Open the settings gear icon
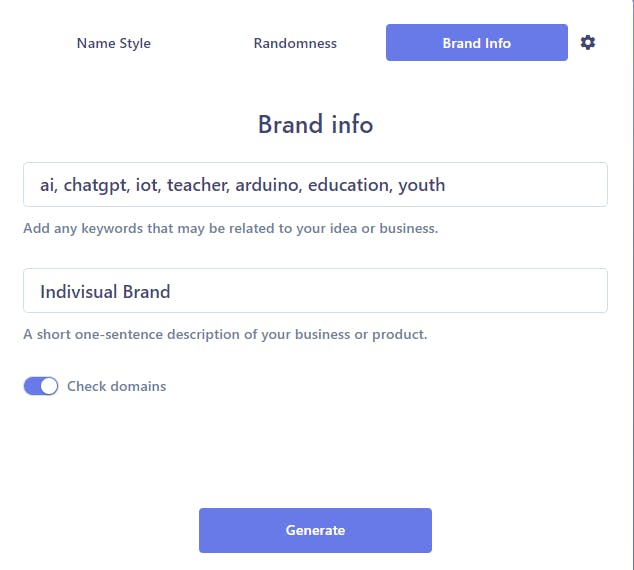634x570 pixels. click(x=588, y=43)
